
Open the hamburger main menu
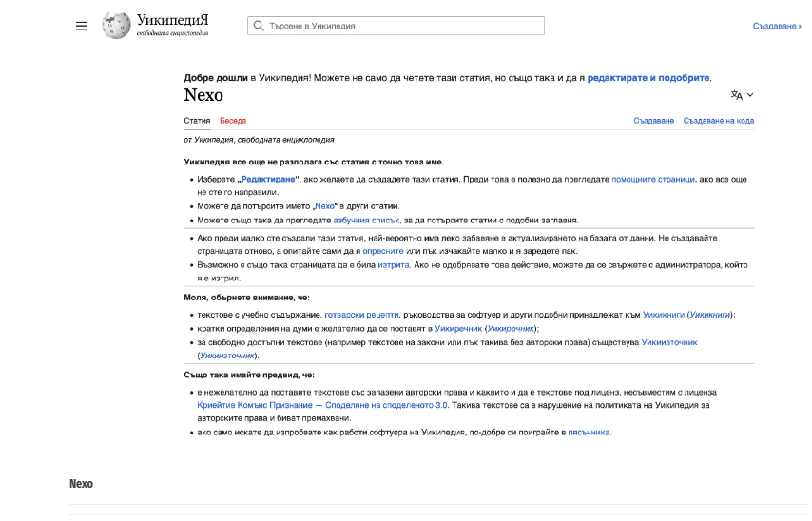pyautogui.click(x=82, y=26)
